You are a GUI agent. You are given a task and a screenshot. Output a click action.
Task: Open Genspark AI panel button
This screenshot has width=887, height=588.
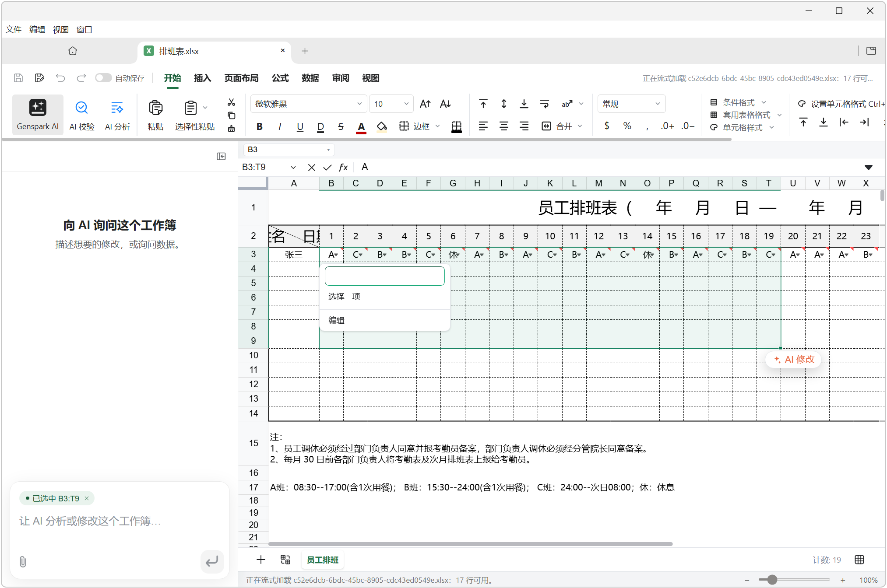tap(38, 115)
